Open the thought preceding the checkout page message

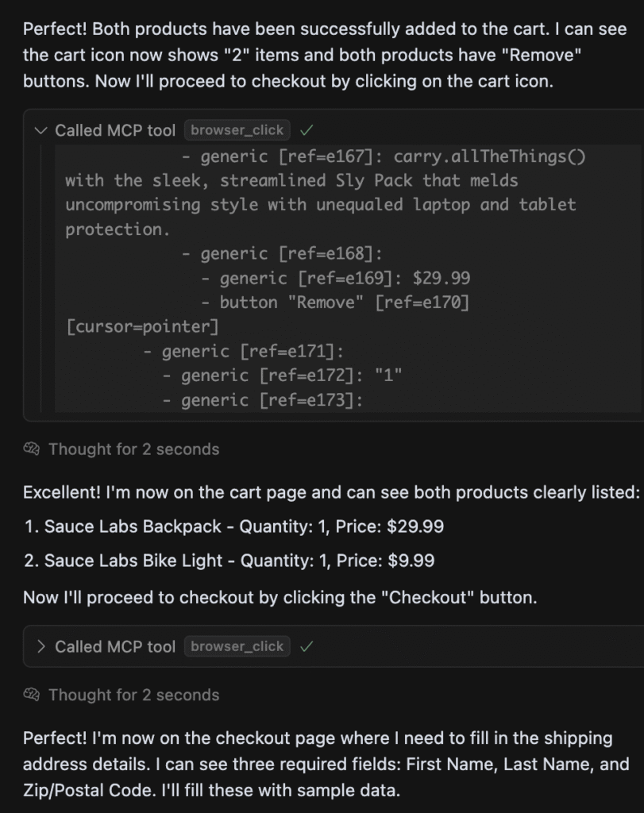pyautogui.click(x=133, y=695)
